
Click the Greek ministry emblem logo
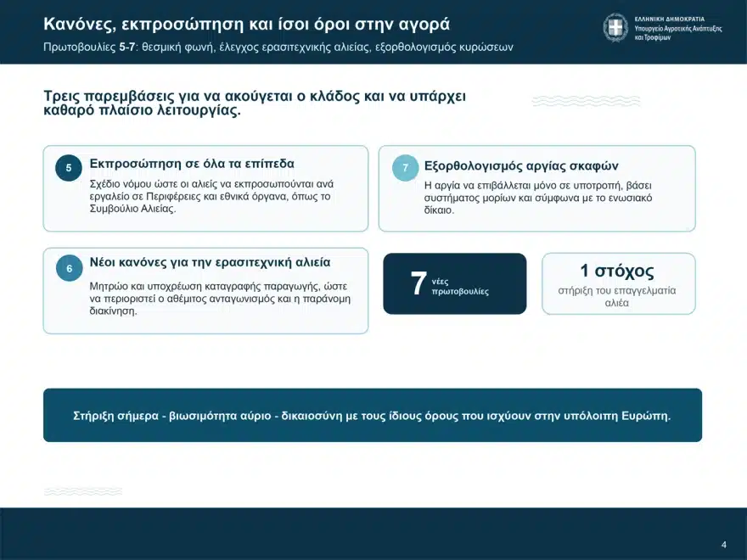tap(615, 28)
